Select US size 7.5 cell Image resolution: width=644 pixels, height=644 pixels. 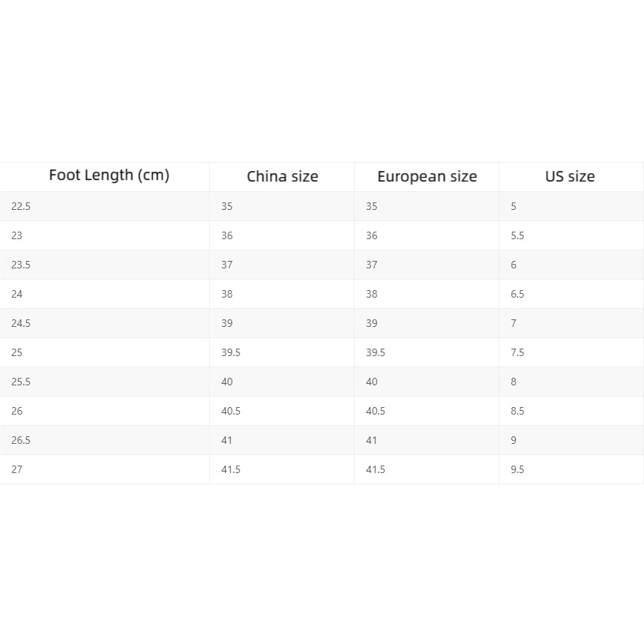coord(517,352)
